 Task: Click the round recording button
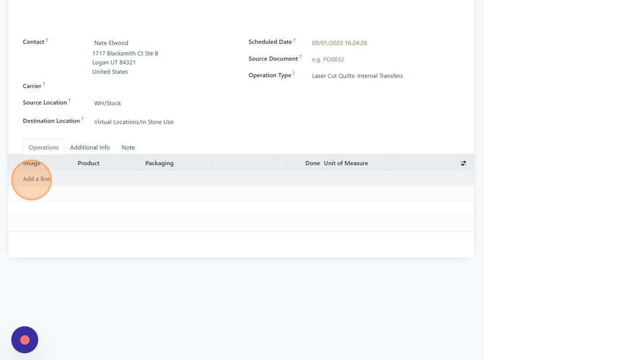coord(25,340)
